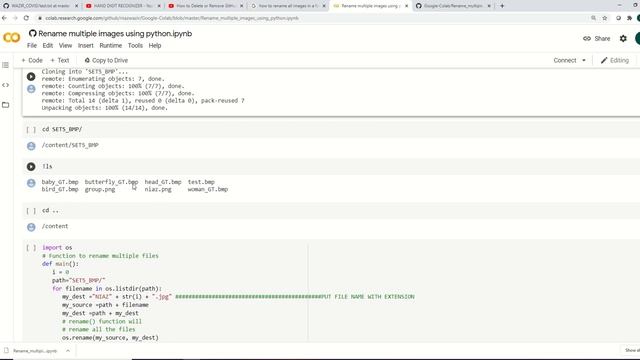Go forward in browser history
The image size is (640, 360).
click(x=15, y=18)
